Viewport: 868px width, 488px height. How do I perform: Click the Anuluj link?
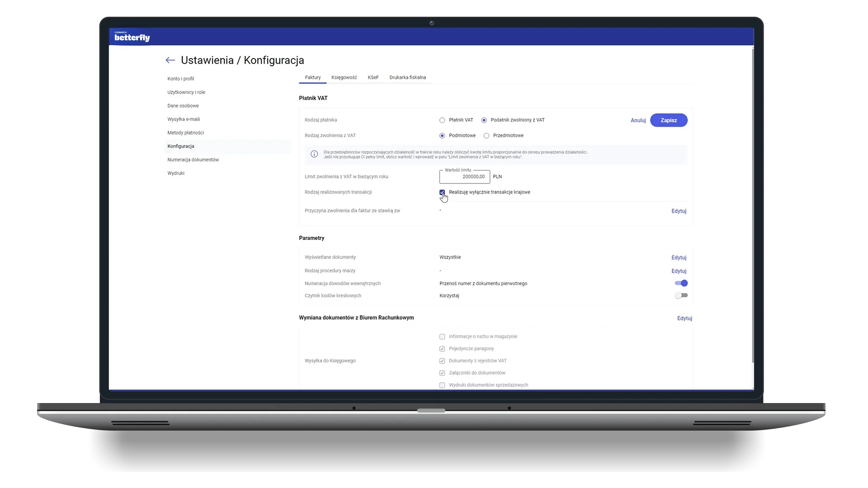(x=638, y=120)
